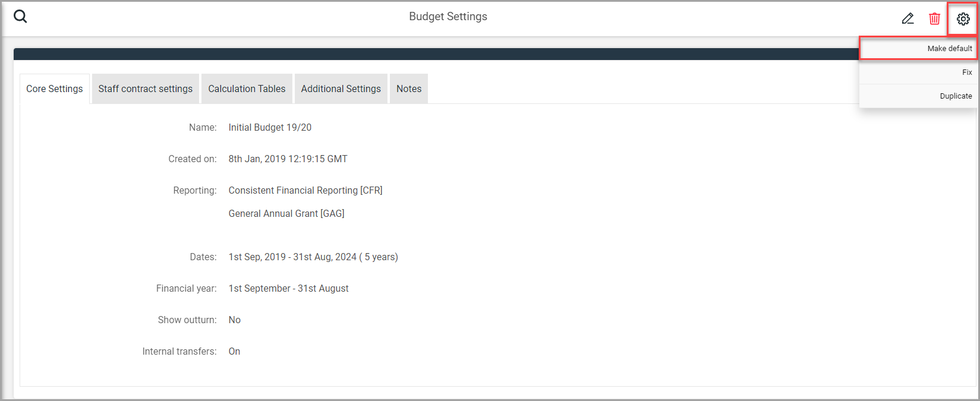Choose Fix in the gear menu
This screenshot has height=401, width=980.
pyautogui.click(x=966, y=72)
